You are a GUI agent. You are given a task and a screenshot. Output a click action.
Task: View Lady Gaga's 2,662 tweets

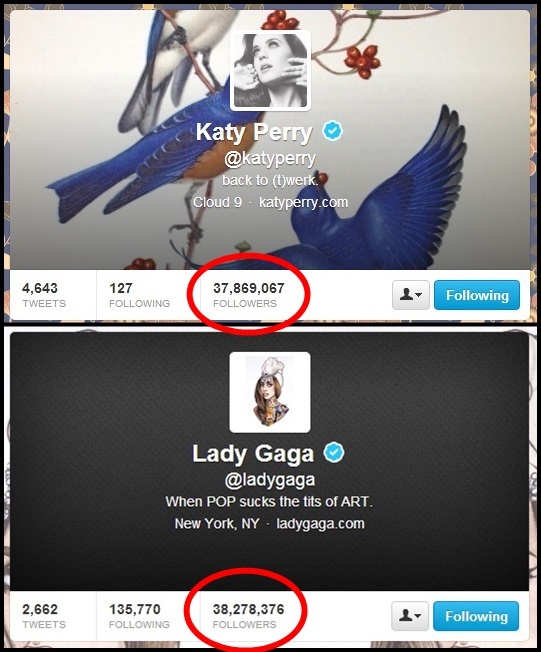(x=44, y=616)
